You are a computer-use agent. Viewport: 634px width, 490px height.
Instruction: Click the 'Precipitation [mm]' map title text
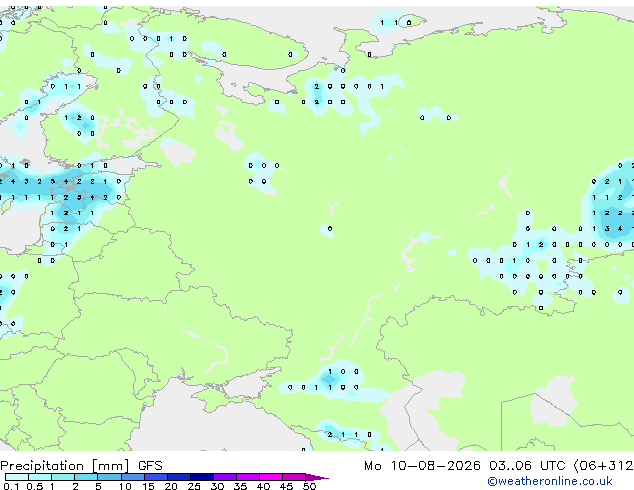[65, 466]
